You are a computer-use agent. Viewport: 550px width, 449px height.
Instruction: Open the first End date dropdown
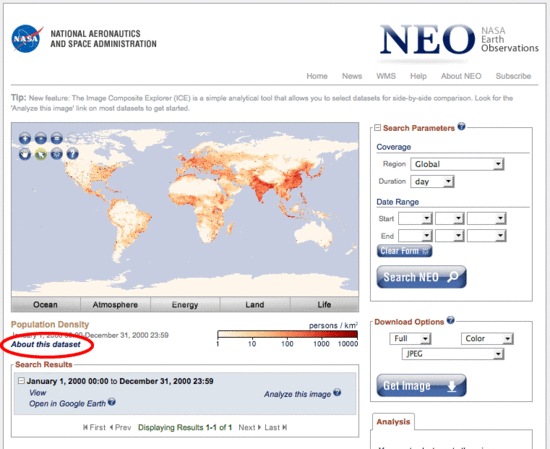[415, 235]
